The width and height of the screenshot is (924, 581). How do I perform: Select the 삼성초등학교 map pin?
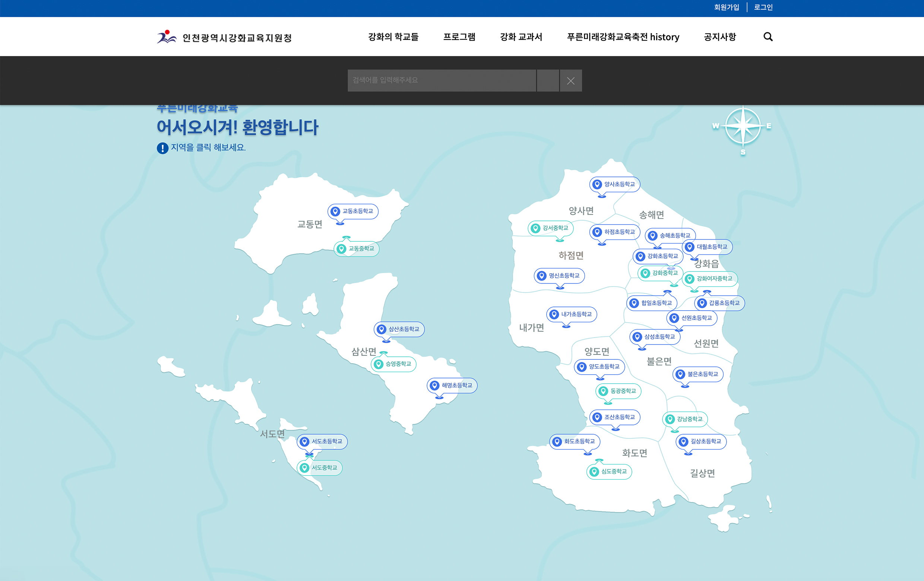tap(655, 337)
